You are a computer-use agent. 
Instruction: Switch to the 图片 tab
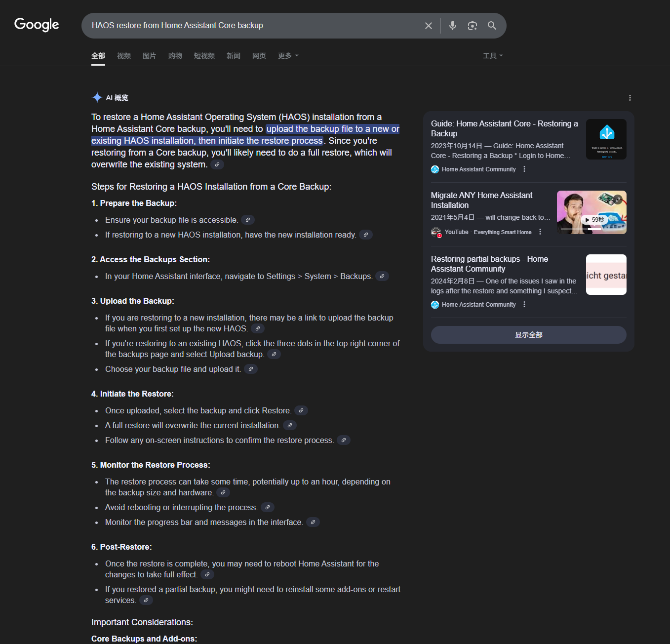click(x=150, y=56)
